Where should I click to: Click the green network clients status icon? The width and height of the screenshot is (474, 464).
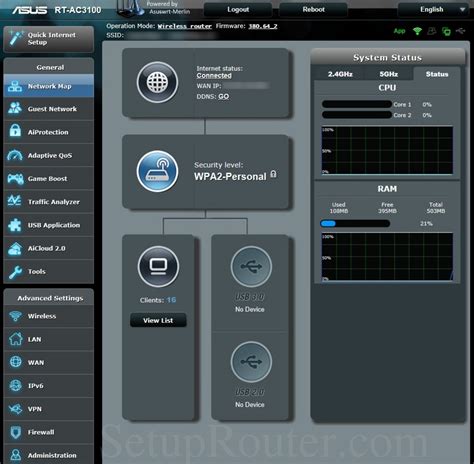pos(446,31)
